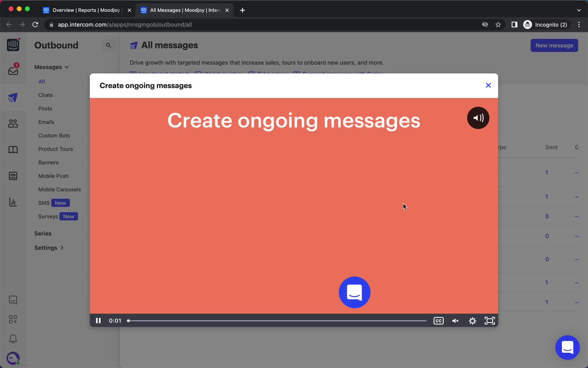Toggle video settings options

tap(473, 320)
